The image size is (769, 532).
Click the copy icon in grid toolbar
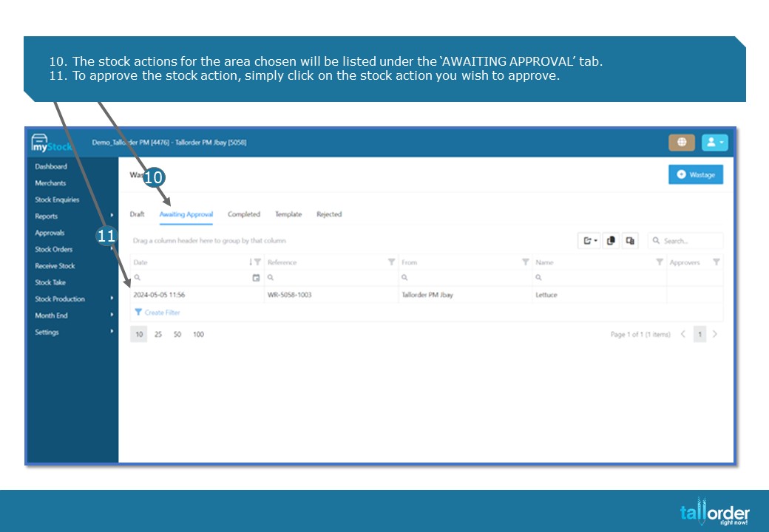point(611,241)
